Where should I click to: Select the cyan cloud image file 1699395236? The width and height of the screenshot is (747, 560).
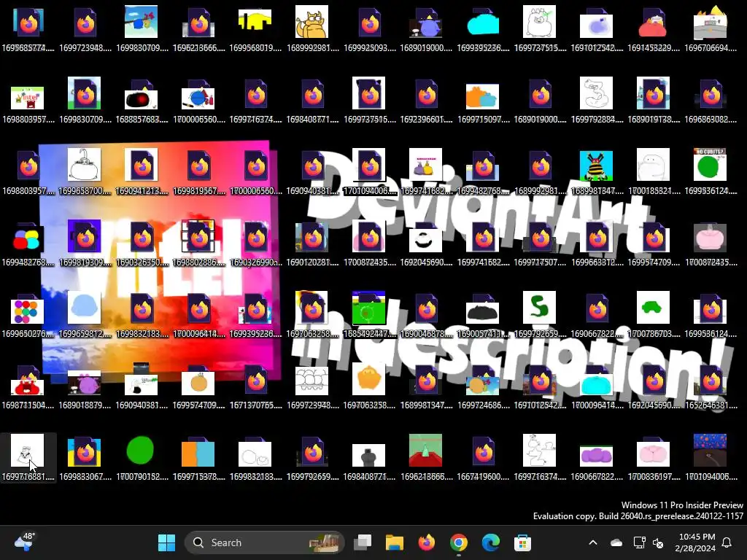pyautogui.click(x=483, y=28)
